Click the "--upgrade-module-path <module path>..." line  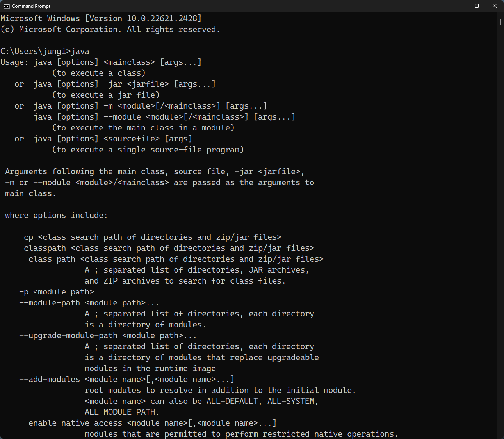[108, 335]
